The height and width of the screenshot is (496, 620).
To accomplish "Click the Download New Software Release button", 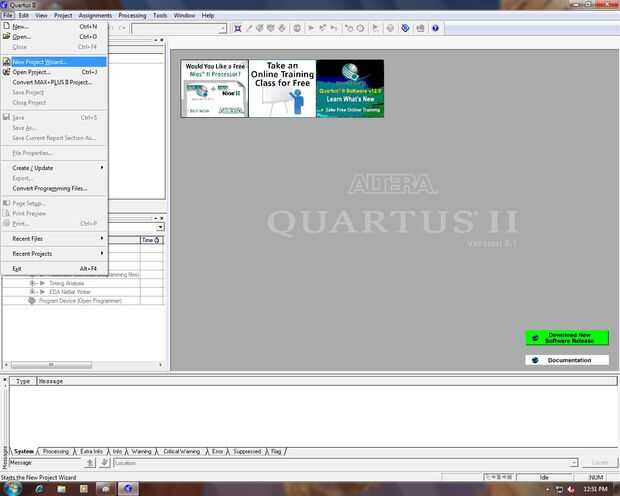I will coord(567,338).
